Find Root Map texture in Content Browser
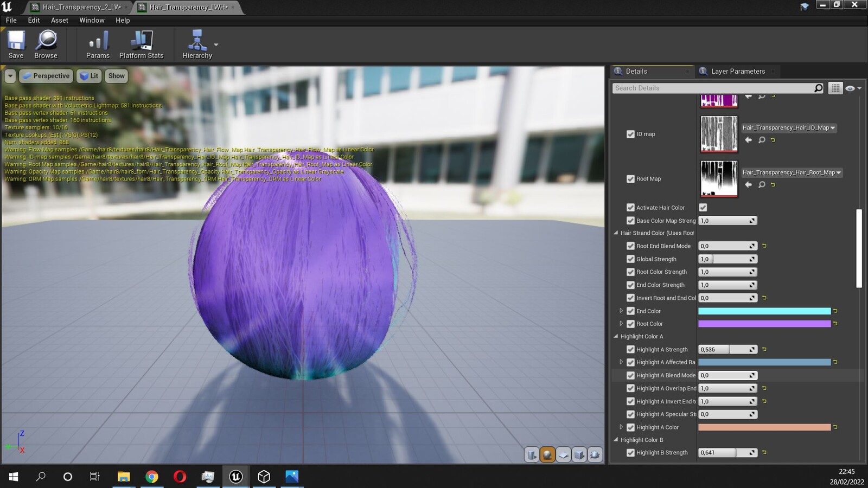This screenshot has width=868, height=488. [x=762, y=184]
